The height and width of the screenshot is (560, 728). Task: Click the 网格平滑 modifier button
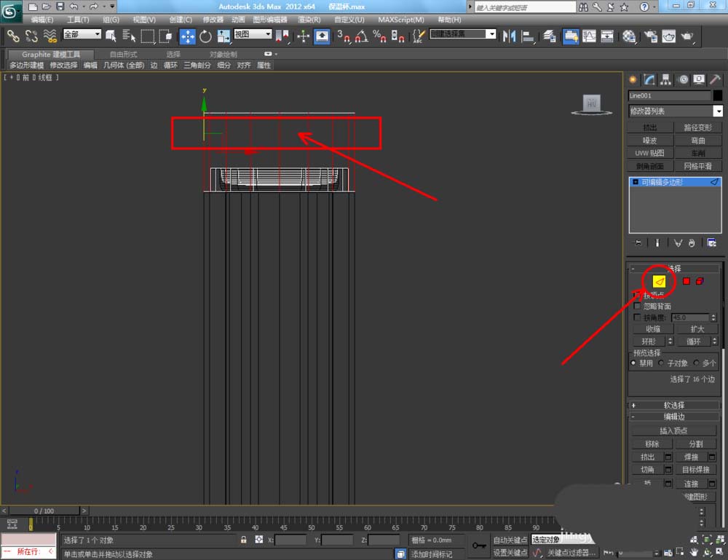(698, 166)
